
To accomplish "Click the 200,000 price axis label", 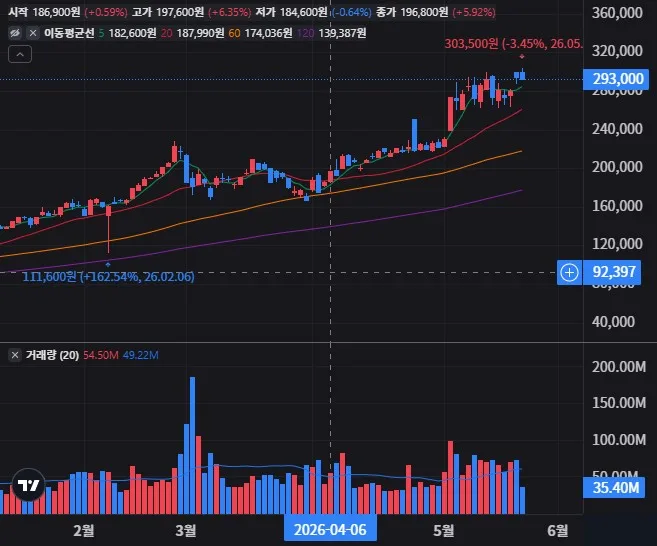I will (617, 167).
